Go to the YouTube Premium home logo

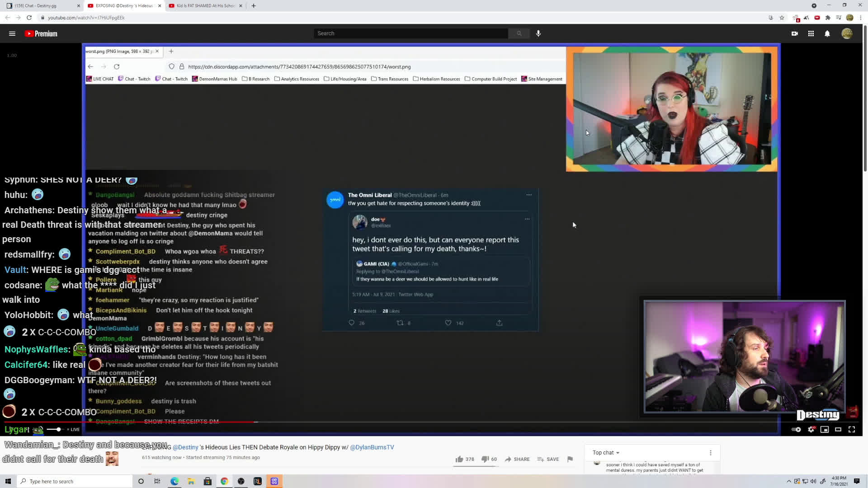pyautogui.click(x=41, y=33)
